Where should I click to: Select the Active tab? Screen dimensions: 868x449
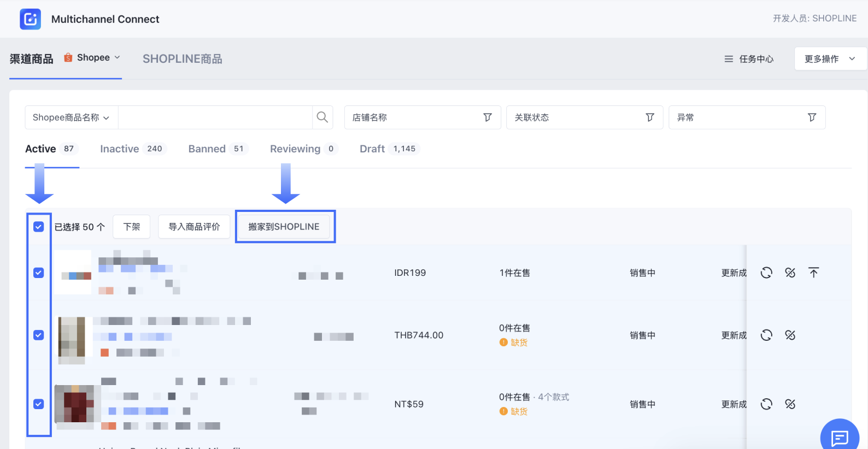point(52,149)
